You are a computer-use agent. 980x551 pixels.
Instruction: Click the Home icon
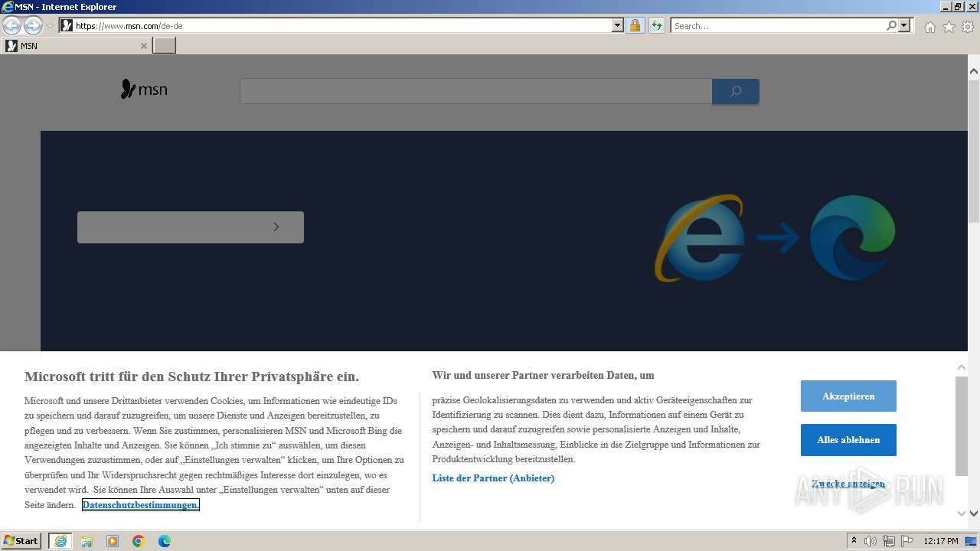[929, 27]
